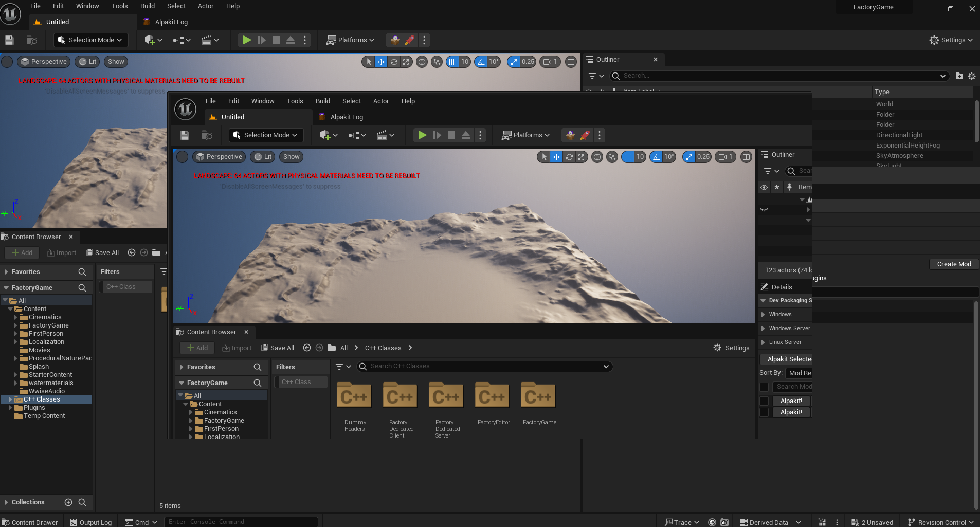
Task: Open Platforms dropdown in front window
Action: click(525, 135)
